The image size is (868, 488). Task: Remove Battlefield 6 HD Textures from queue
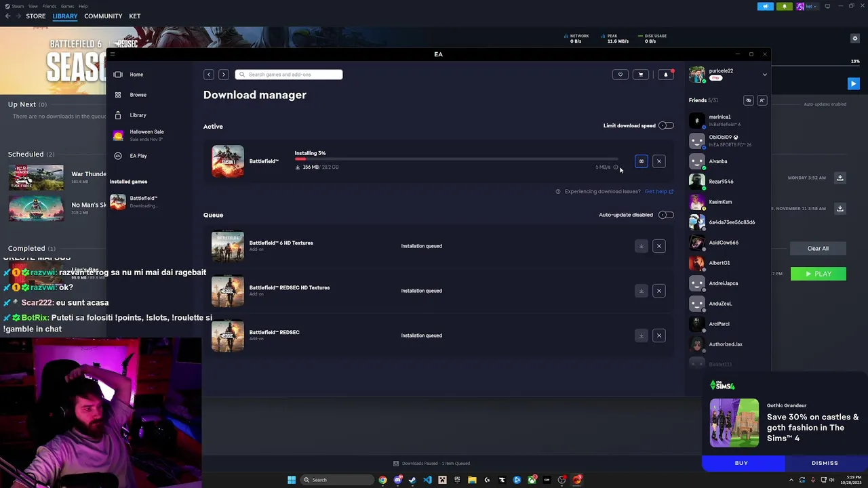tap(659, 246)
